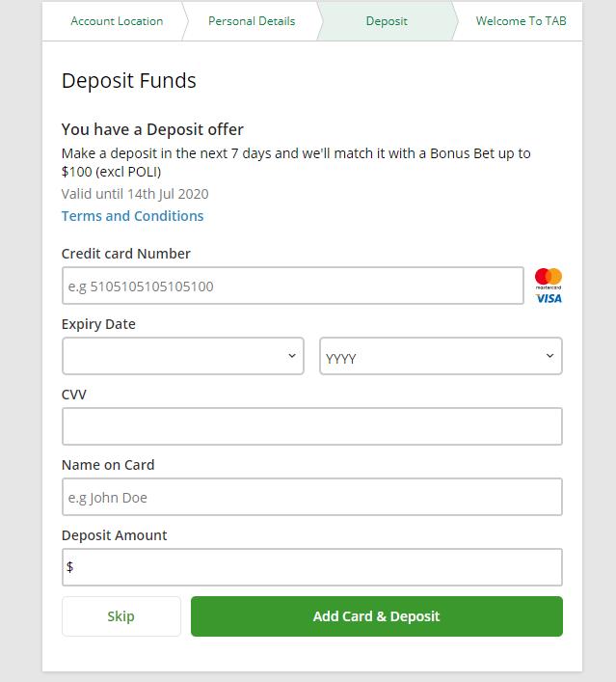Switch to the Personal Details step tab
The image size is (616, 682).
pyautogui.click(x=252, y=20)
